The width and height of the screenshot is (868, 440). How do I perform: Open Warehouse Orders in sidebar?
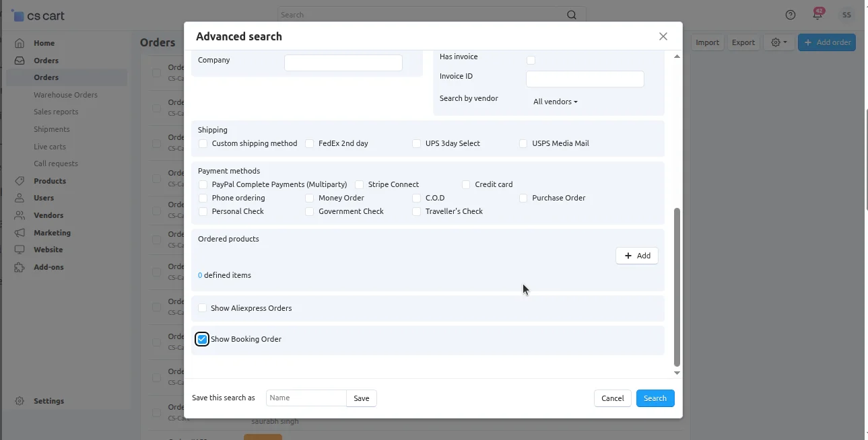point(65,95)
